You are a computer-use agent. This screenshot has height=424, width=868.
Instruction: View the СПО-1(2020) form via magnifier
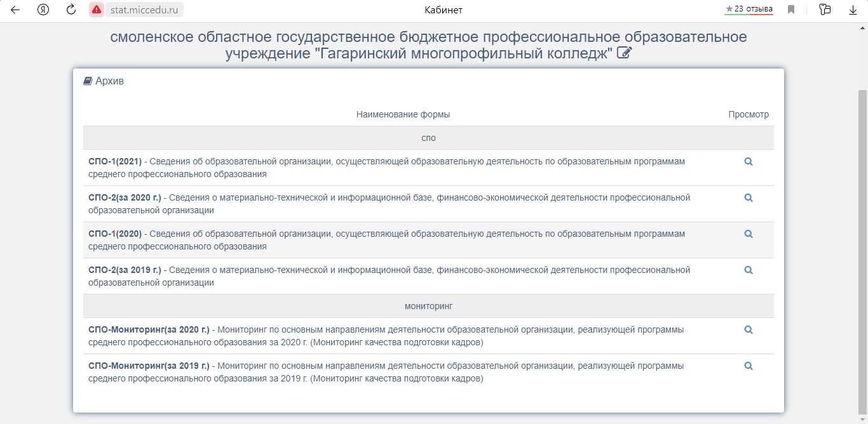tap(749, 234)
